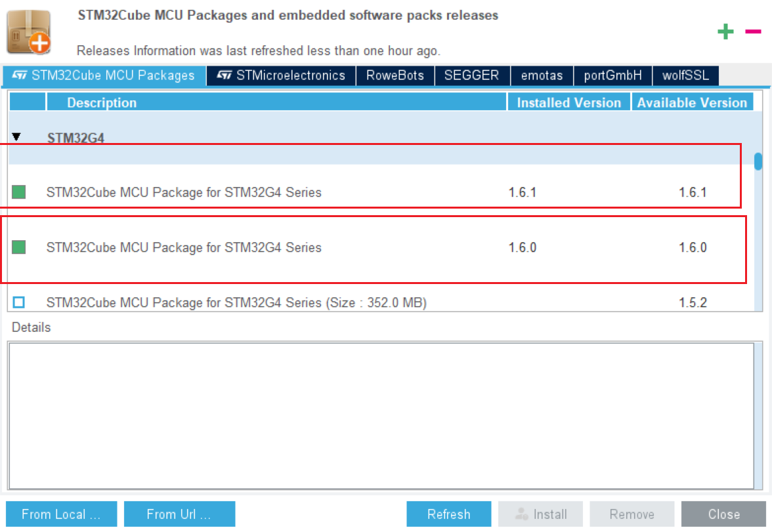The height and width of the screenshot is (532, 772).
Task: Click the Remove button
Action: (x=632, y=514)
